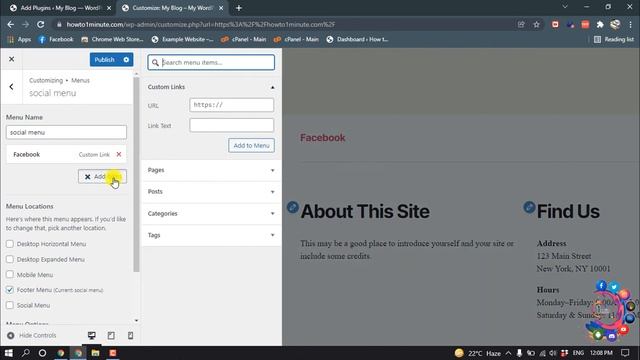
Task: Click the Menu Name field
Action: pos(66,132)
